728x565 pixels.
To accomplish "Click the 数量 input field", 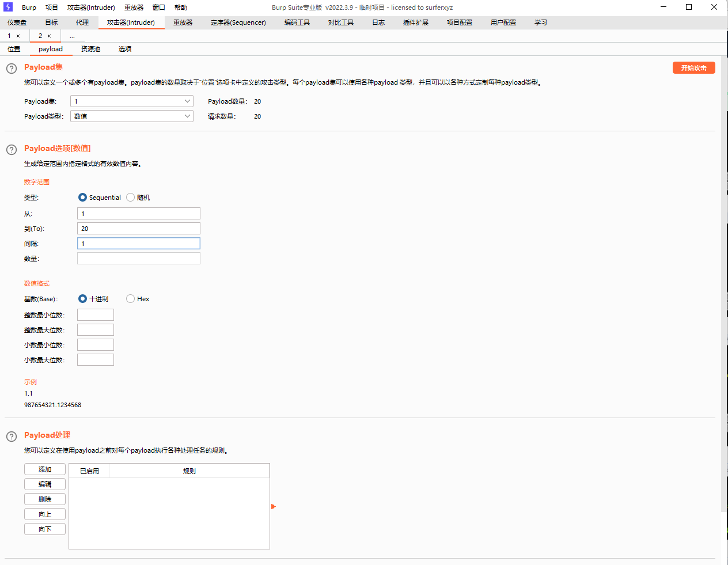I will coord(139,259).
